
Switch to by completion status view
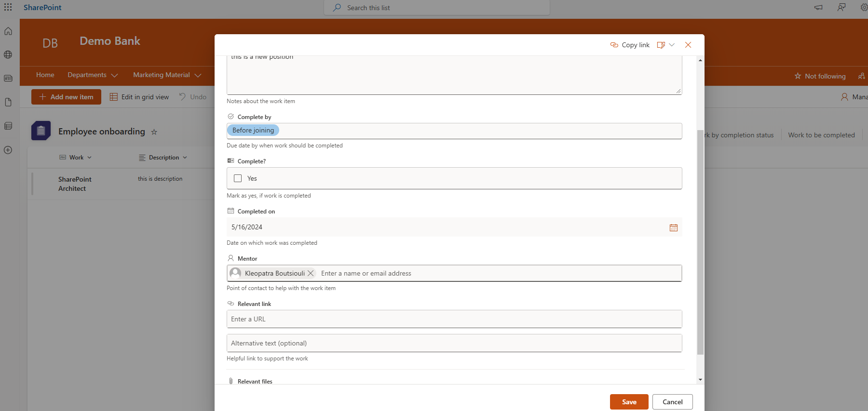click(739, 135)
